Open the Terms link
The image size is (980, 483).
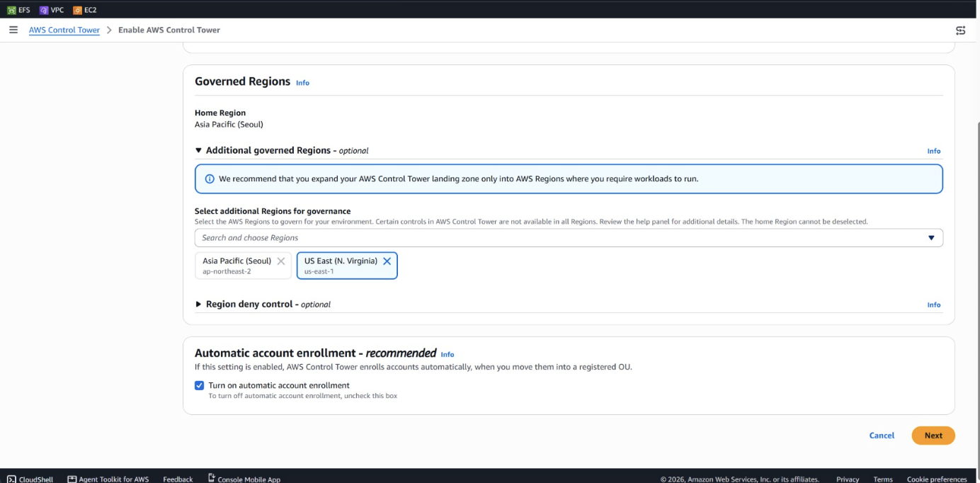pos(883,479)
